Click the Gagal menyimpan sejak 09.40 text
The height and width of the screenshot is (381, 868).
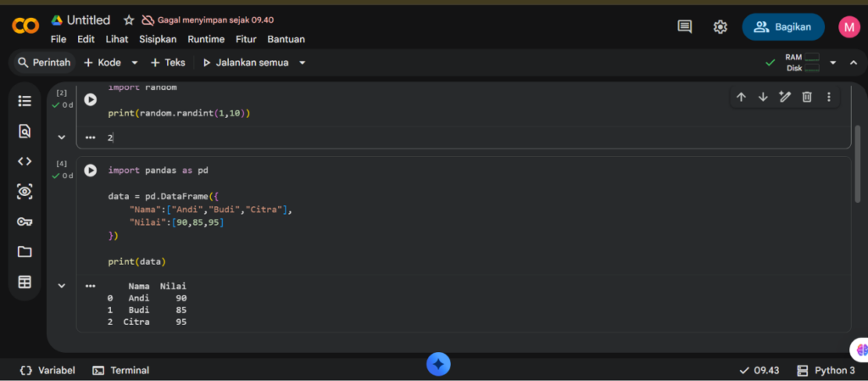tap(216, 20)
